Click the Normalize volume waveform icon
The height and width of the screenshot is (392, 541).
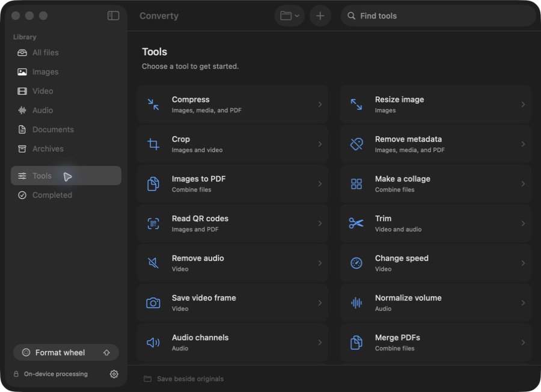(356, 303)
